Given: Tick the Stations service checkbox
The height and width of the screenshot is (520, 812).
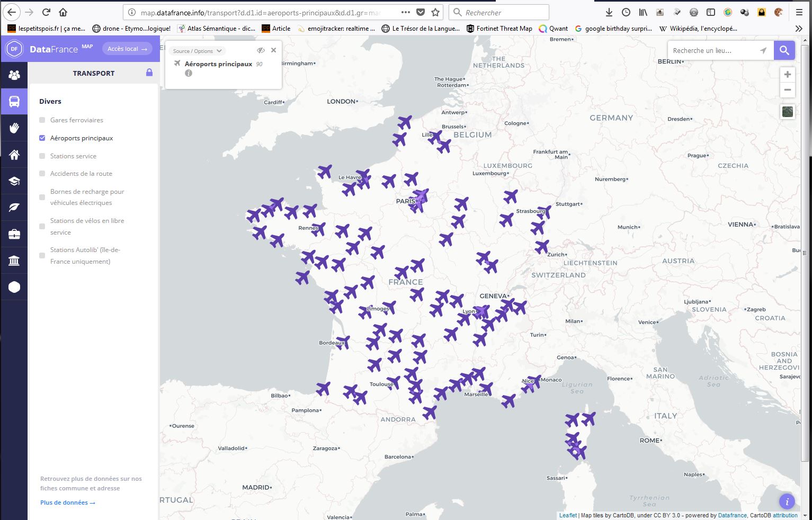Looking at the screenshot, I should (x=42, y=156).
